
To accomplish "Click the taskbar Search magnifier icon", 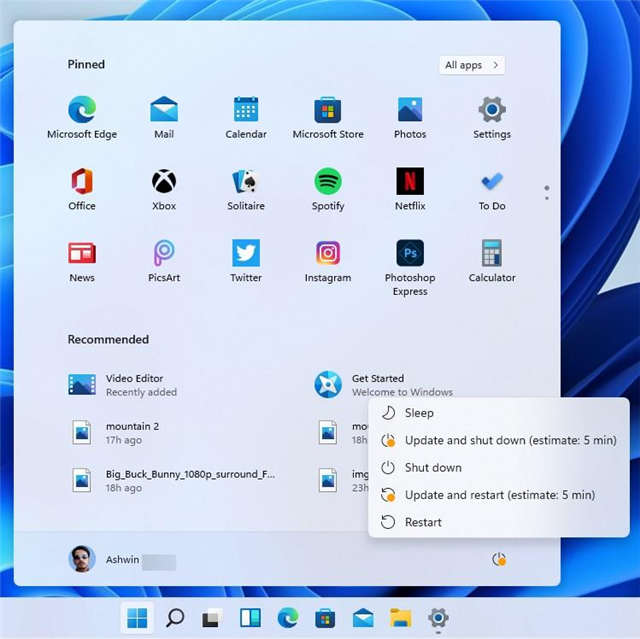I will point(175,618).
